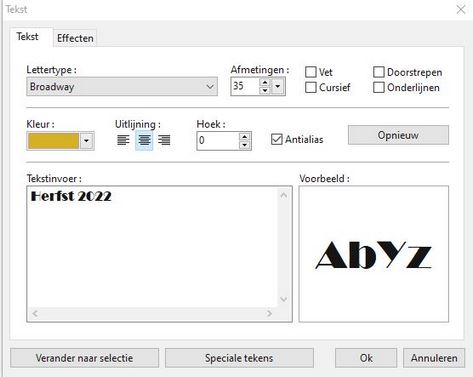473x377 pixels.
Task: Open the Afmetingen size dropdown arrow
Action: point(277,87)
